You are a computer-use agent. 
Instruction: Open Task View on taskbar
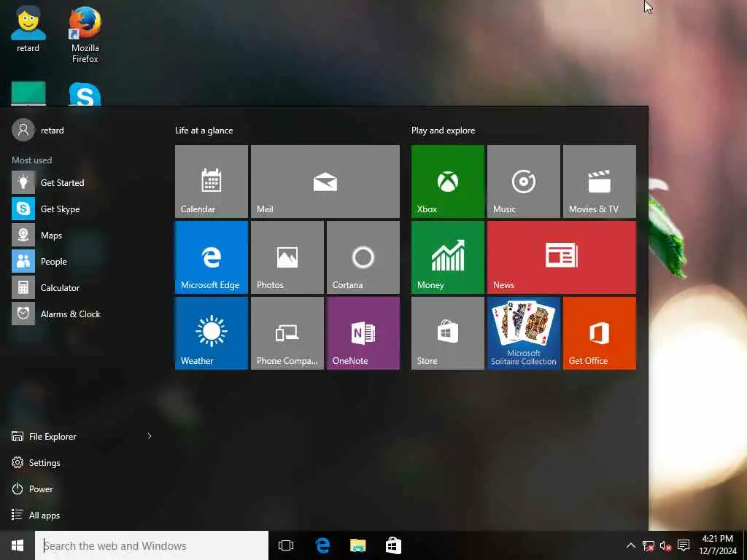286,545
